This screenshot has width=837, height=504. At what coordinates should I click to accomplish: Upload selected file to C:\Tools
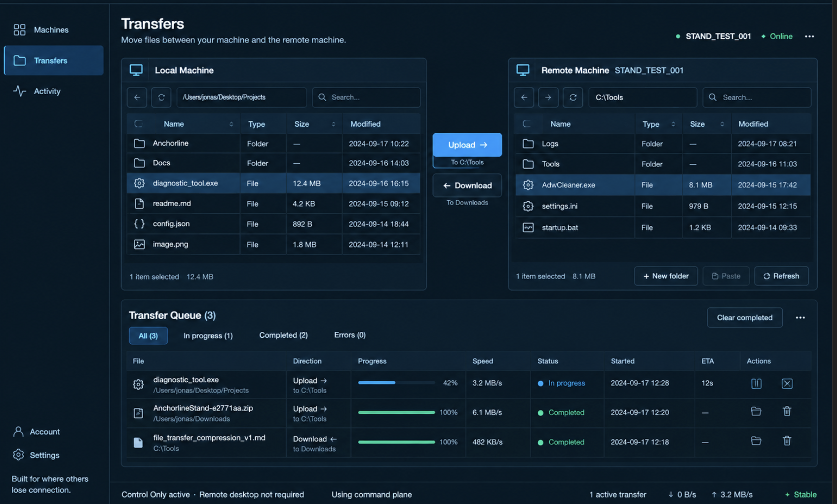click(x=467, y=145)
